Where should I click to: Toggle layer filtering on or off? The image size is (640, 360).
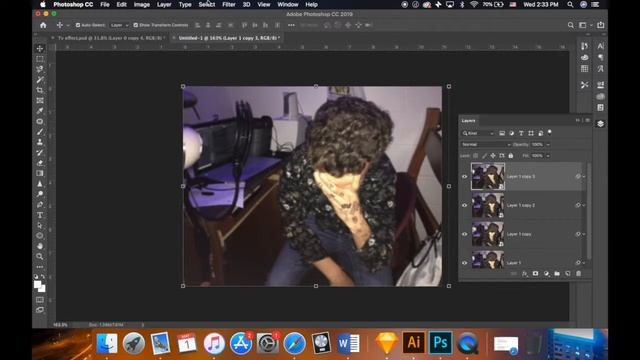click(x=550, y=132)
